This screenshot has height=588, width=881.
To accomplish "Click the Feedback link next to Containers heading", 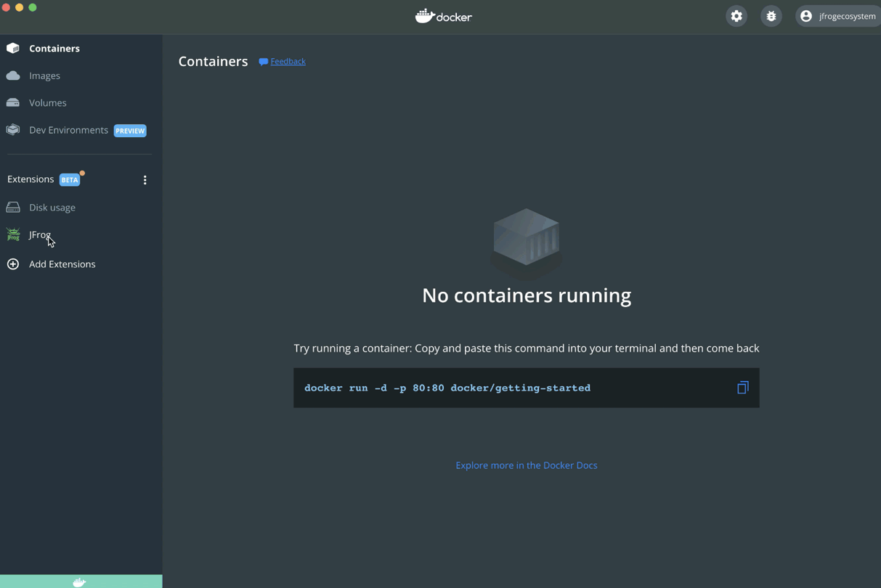I will pos(286,61).
